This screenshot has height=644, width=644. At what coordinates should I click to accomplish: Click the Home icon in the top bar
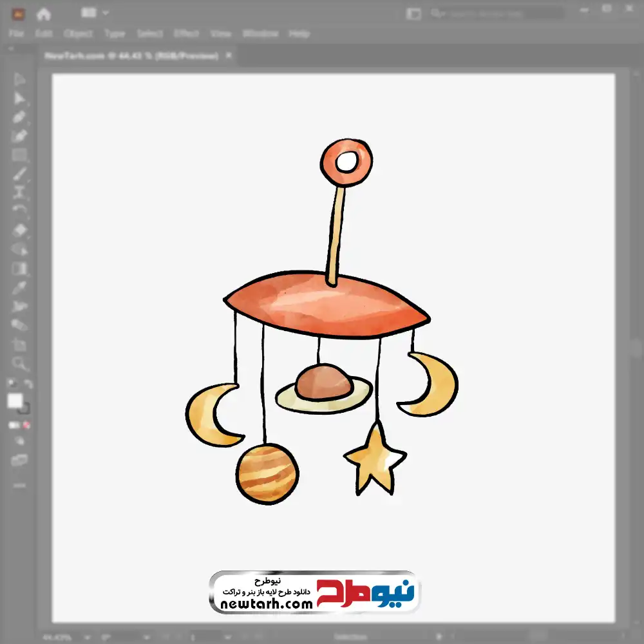click(44, 14)
